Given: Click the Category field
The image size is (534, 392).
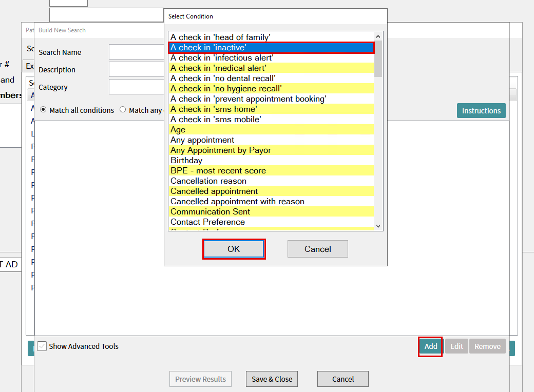Looking at the screenshot, I should point(136,87).
